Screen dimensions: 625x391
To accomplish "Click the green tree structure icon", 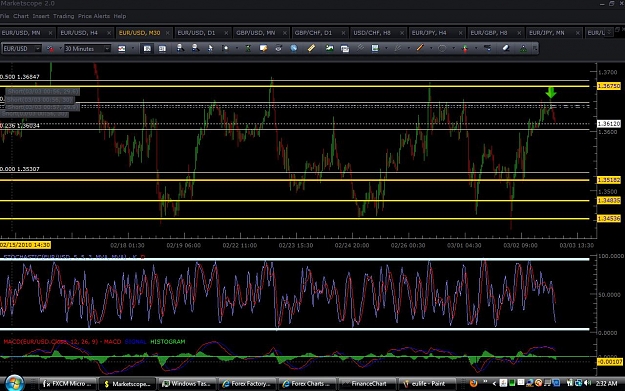I will point(523,49).
